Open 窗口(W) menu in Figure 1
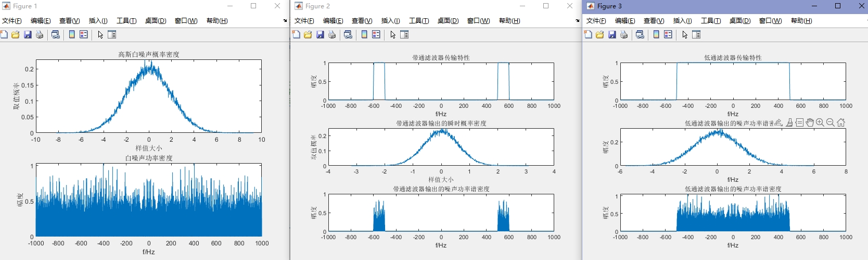The image size is (868, 260). pos(186,21)
